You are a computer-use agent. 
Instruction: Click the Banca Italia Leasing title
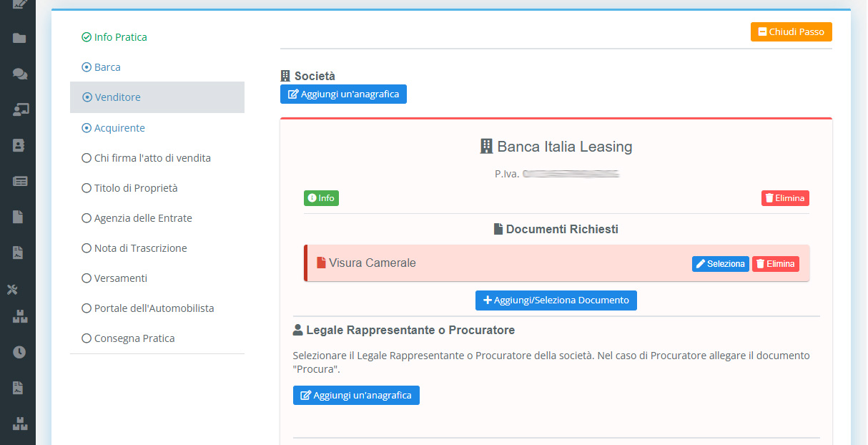[565, 147]
